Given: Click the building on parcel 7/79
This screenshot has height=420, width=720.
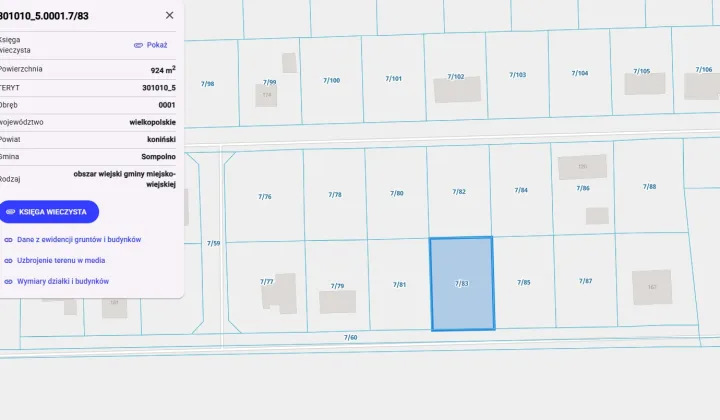Looking at the screenshot, I should (338, 302).
